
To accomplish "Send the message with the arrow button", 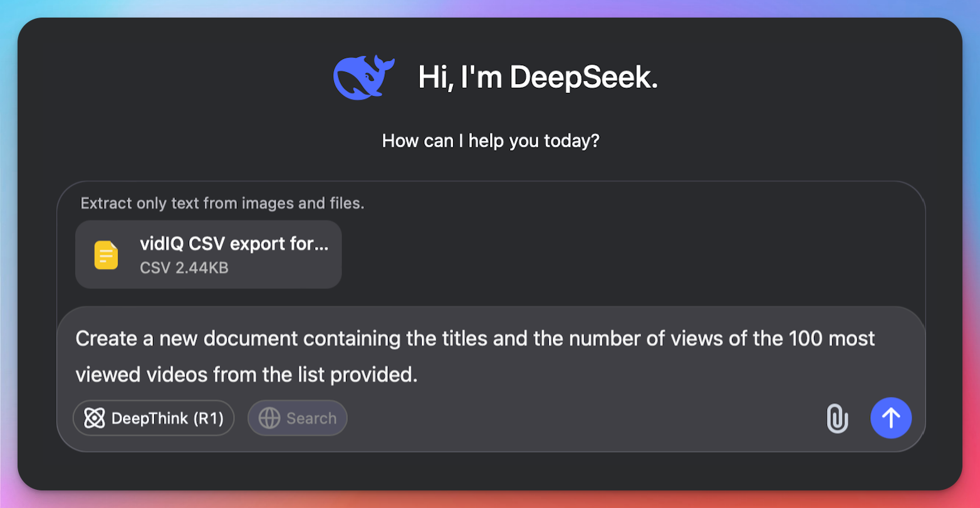I will (x=891, y=418).
